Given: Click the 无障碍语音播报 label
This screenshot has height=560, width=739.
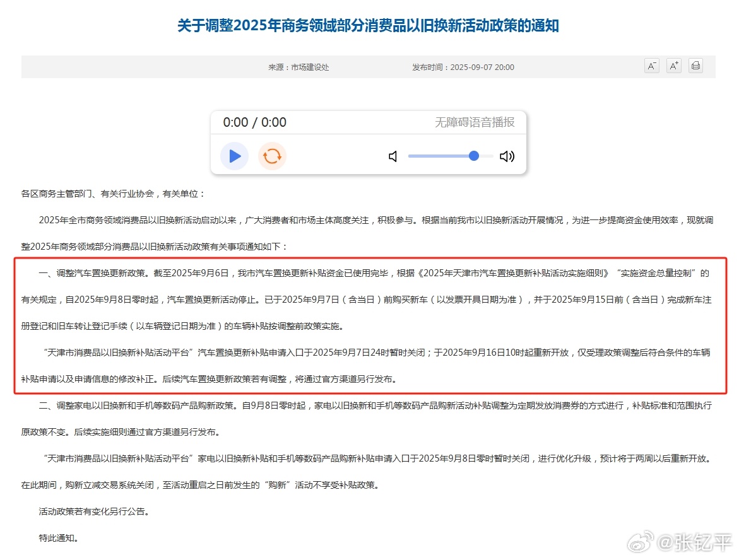Looking at the screenshot, I should 474,122.
